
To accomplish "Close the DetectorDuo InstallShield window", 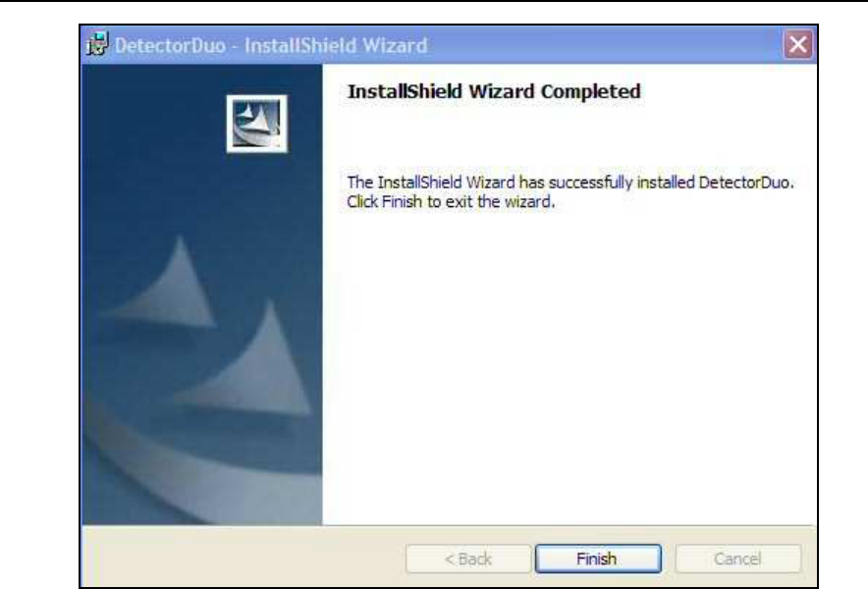I will pyautogui.click(x=797, y=44).
